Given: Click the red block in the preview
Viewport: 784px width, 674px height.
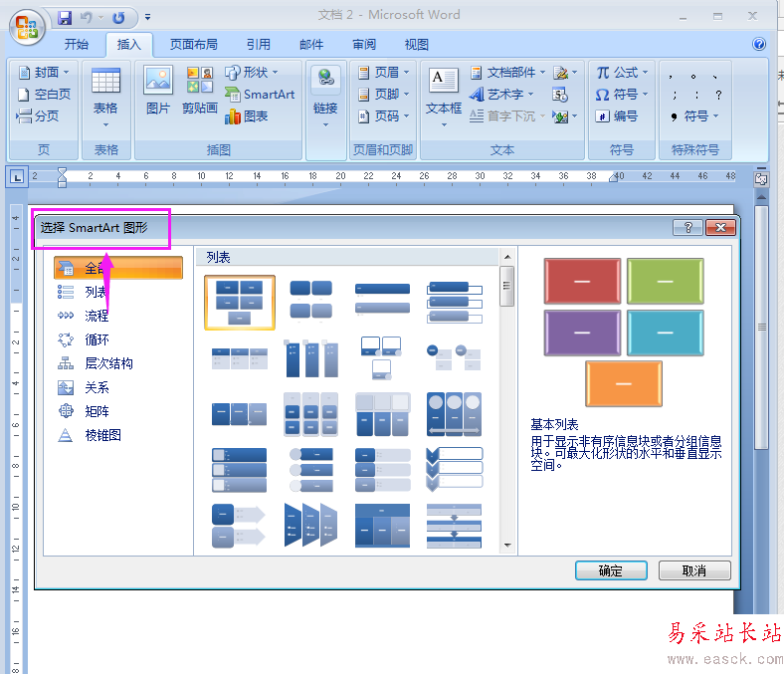Looking at the screenshot, I should (x=582, y=281).
